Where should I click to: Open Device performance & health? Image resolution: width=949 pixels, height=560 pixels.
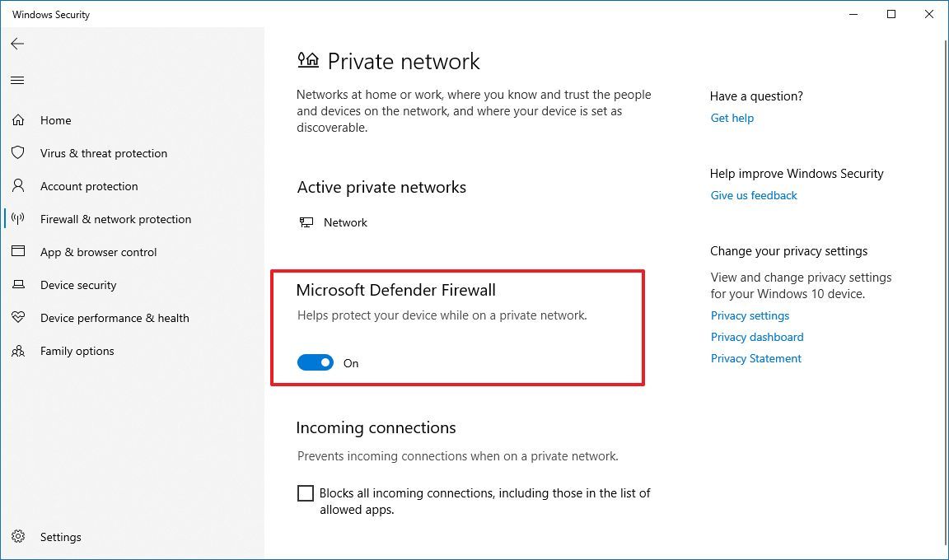click(115, 318)
